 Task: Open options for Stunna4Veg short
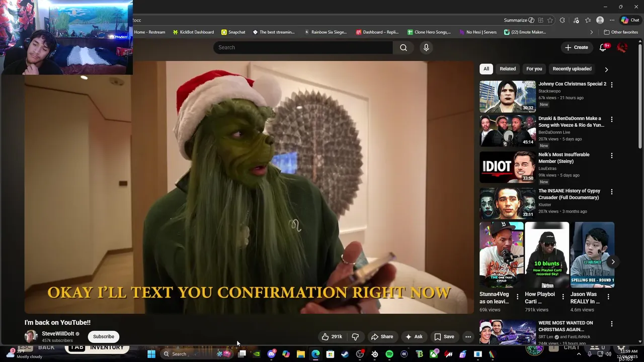coord(518,297)
